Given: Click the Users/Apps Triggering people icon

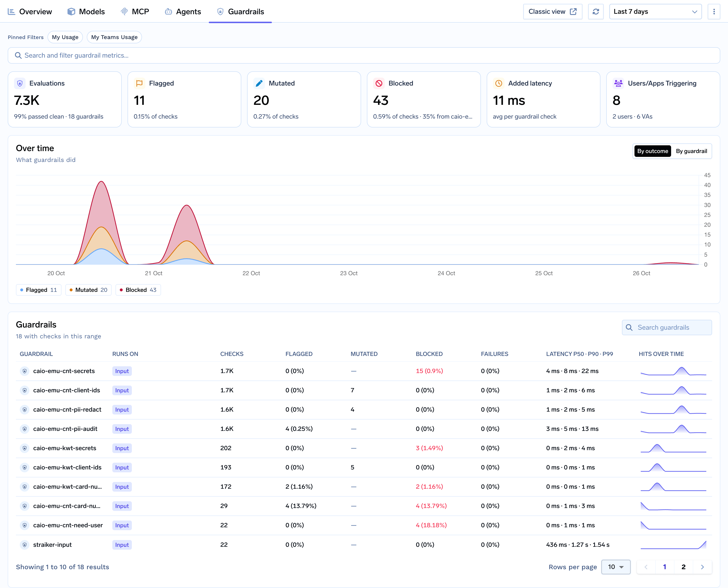Looking at the screenshot, I should click(x=618, y=83).
